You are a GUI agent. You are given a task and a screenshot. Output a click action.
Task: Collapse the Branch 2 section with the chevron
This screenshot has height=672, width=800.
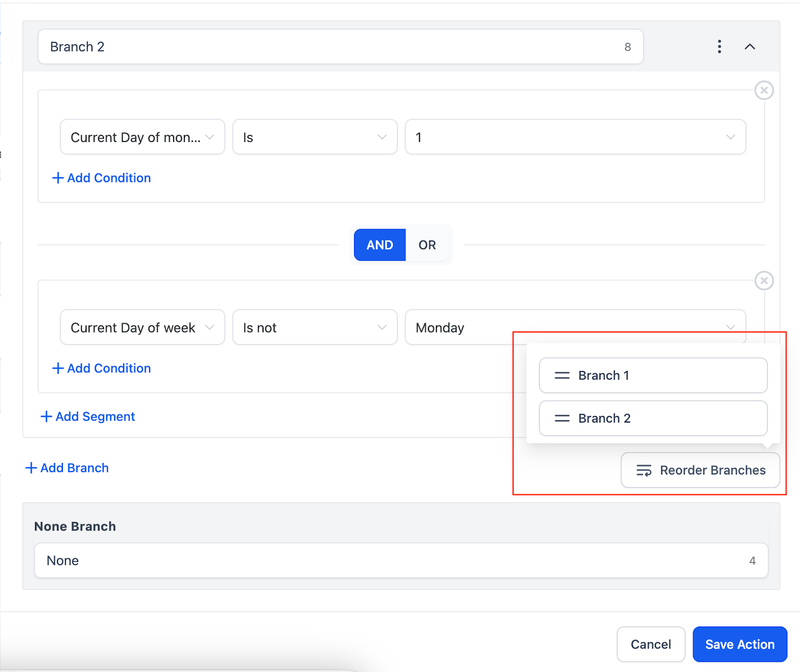[x=749, y=46]
